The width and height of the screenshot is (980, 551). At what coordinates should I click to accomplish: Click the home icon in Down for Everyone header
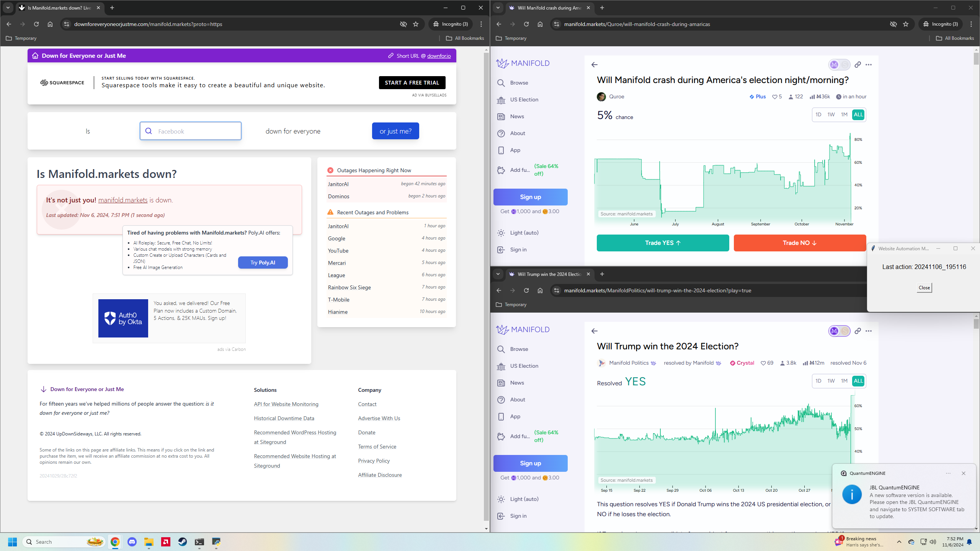[35, 56]
